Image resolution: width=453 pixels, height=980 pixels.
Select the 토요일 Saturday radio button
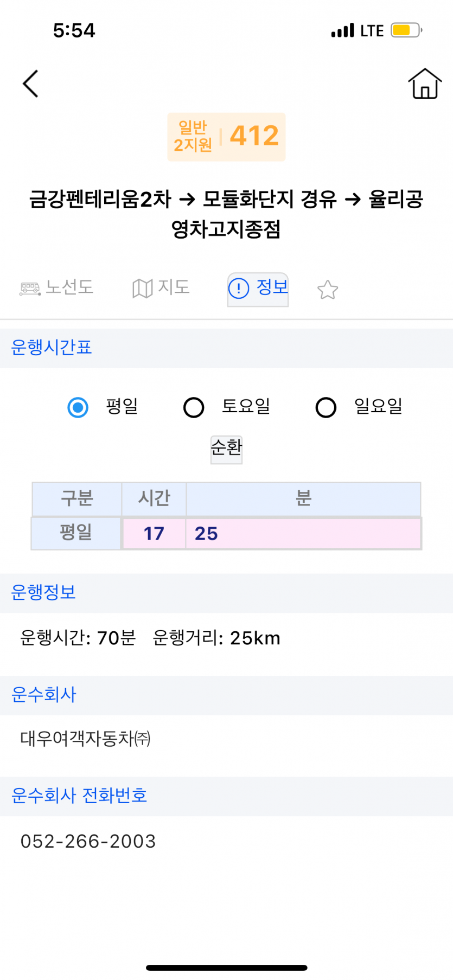click(x=194, y=407)
